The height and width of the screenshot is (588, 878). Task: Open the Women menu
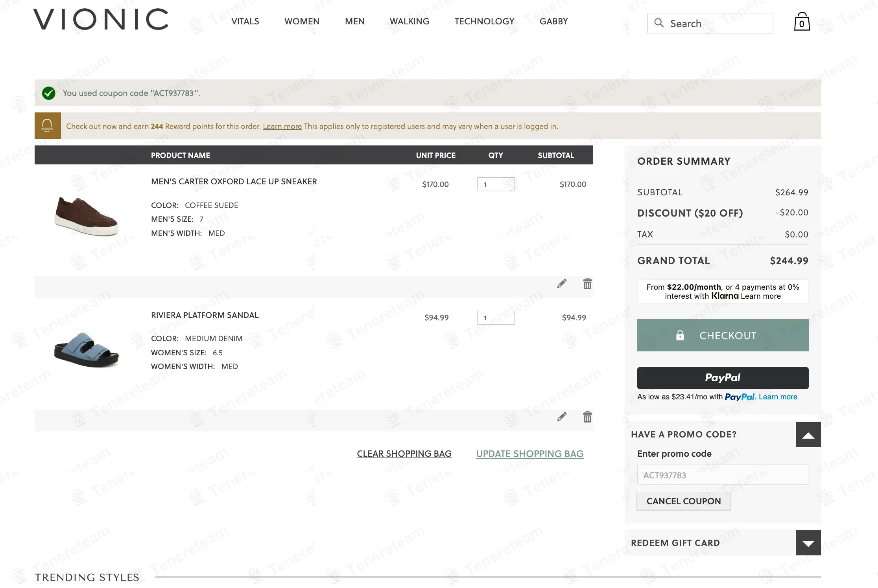tap(302, 22)
